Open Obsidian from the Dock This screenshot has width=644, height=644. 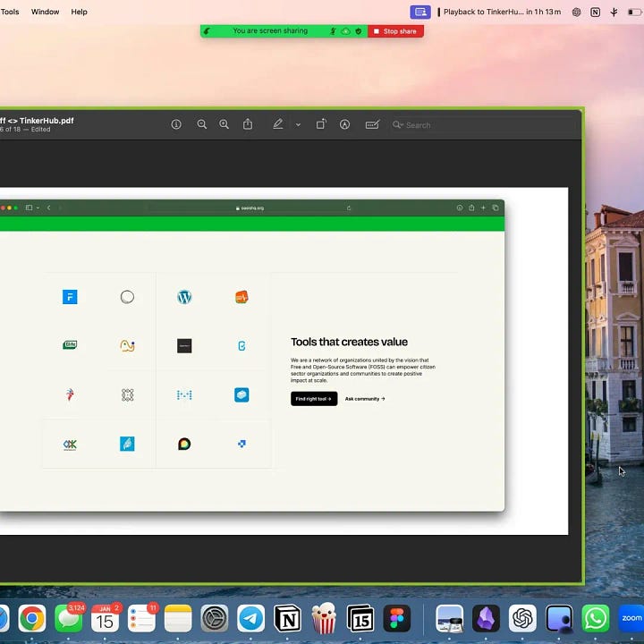pyautogui.click(x=487, y=618)
